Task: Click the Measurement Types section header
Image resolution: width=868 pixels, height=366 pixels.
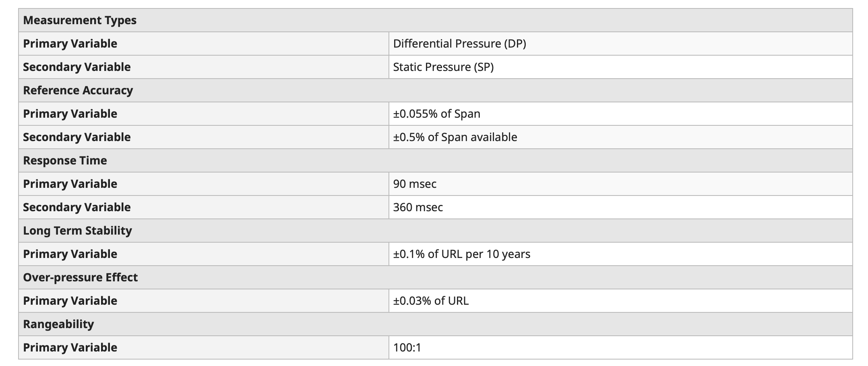Action: coord(80,20)
